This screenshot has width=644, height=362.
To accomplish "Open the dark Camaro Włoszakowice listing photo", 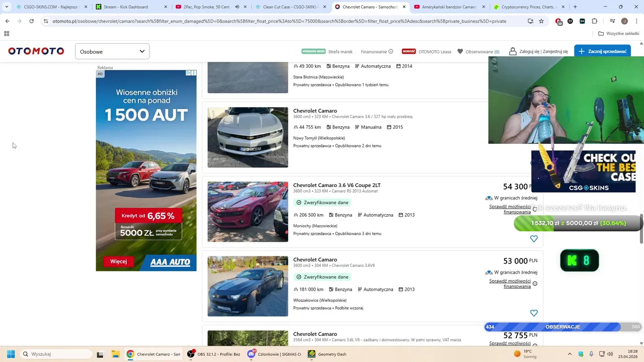I will point(248,286).
